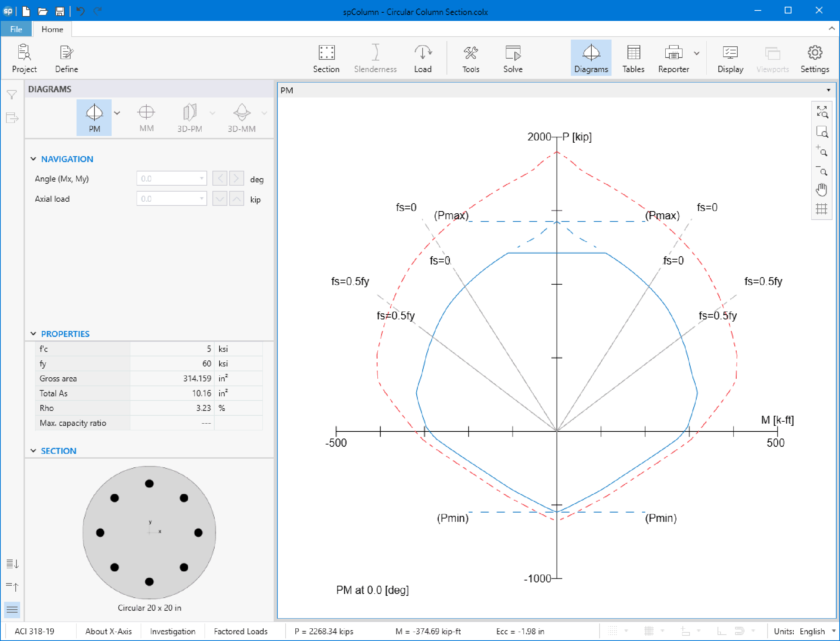Click the Save disk icon

(59, 11)
